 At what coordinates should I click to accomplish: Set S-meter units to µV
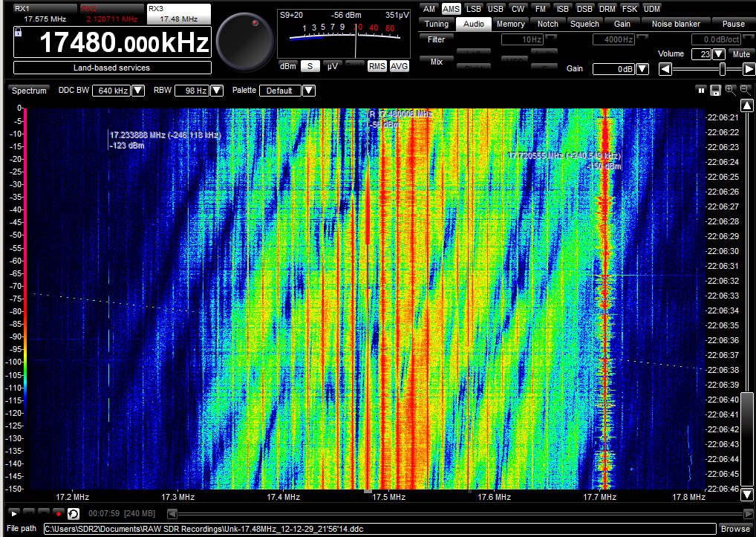(x=332, y=66)
